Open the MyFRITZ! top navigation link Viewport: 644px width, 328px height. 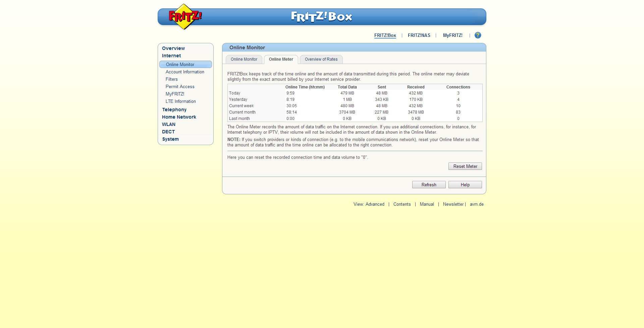(452, 35)
